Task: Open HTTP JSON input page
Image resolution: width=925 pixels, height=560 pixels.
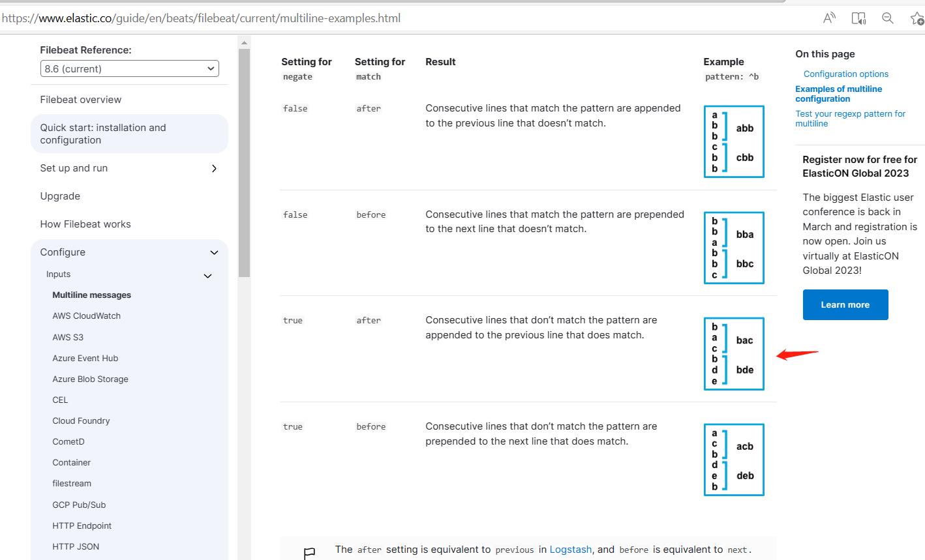Action: pos(76,546)
